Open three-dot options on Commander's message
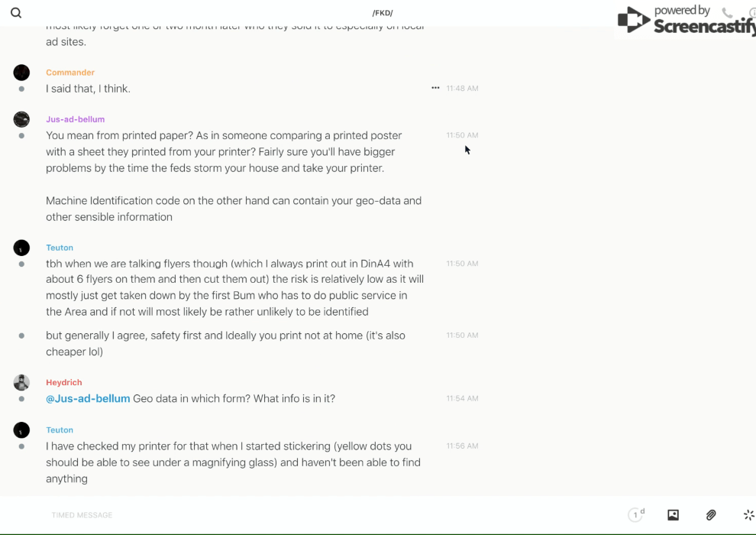This screenshot has width=756, height=535. tap(435, 88)
